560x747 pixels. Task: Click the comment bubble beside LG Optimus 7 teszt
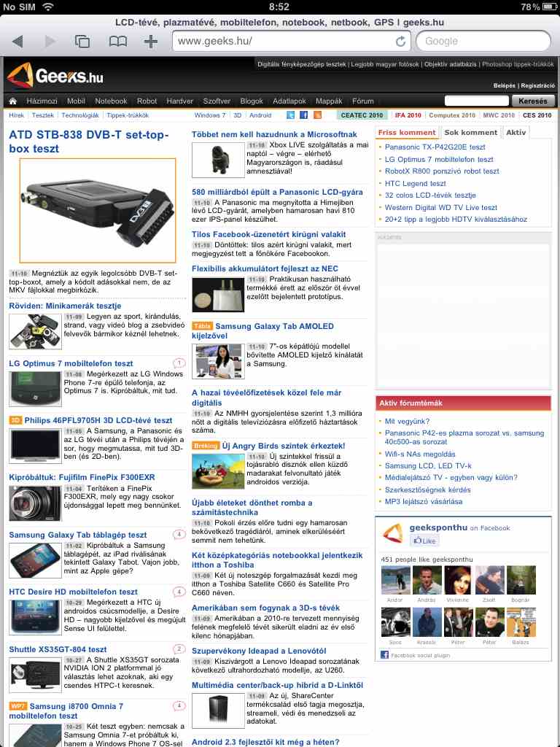pyautogui.click(x=179, y=363)
